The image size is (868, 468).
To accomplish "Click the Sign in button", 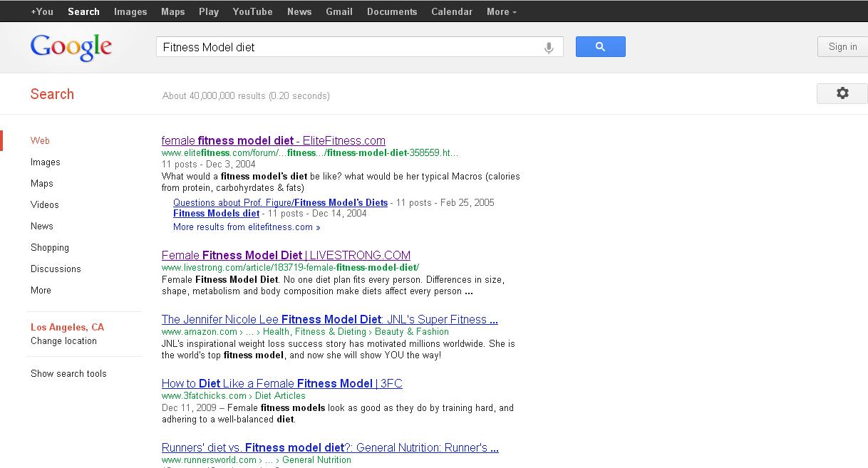I will 842,47.
